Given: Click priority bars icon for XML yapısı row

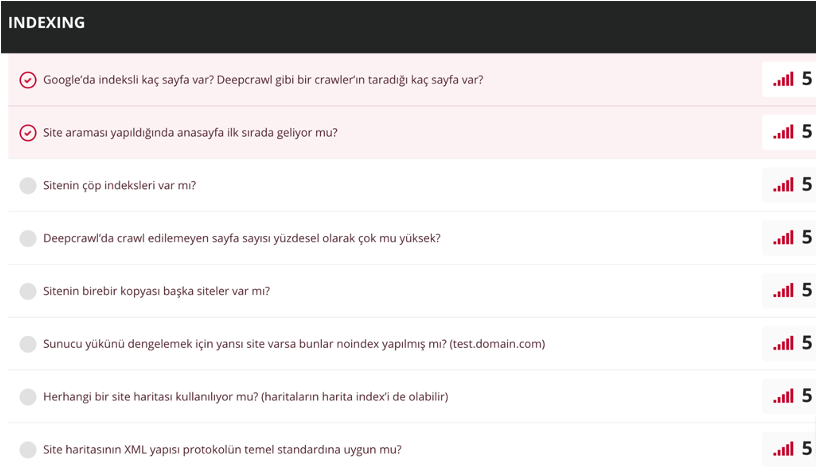Looking at the screenshot, I should [783, 448].
